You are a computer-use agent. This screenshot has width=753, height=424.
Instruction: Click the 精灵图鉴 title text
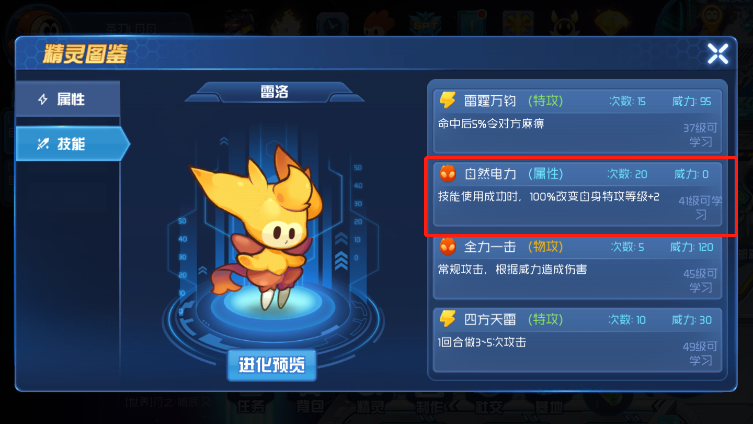coord(85,54)
